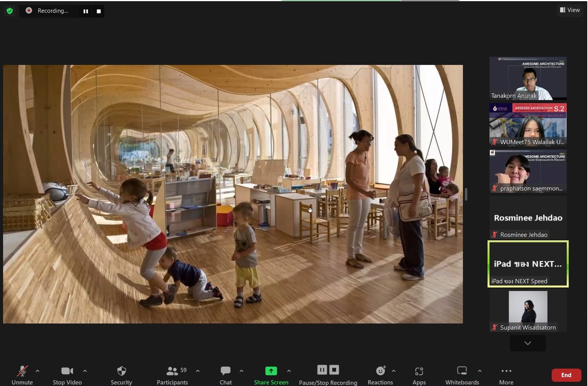Open the More options menu

[506, 375]
